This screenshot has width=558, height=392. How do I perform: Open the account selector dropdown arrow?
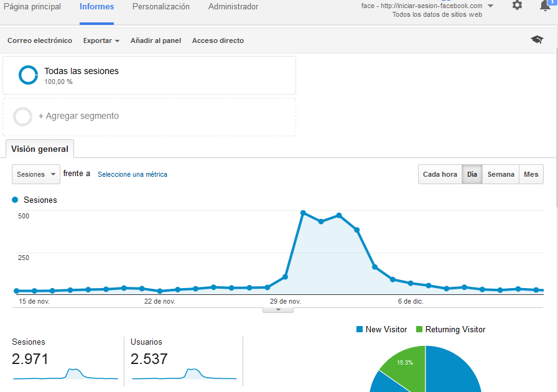pyautogui.click(x=490, y=6)
